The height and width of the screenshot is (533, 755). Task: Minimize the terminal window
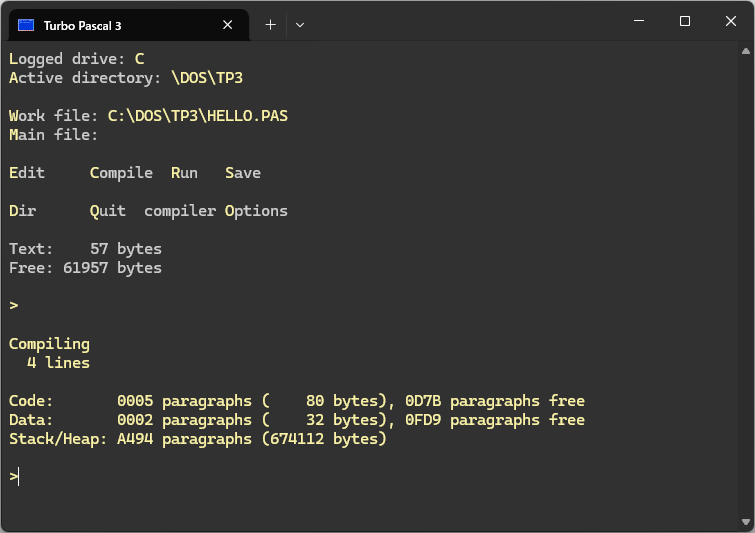click(638, 21)
